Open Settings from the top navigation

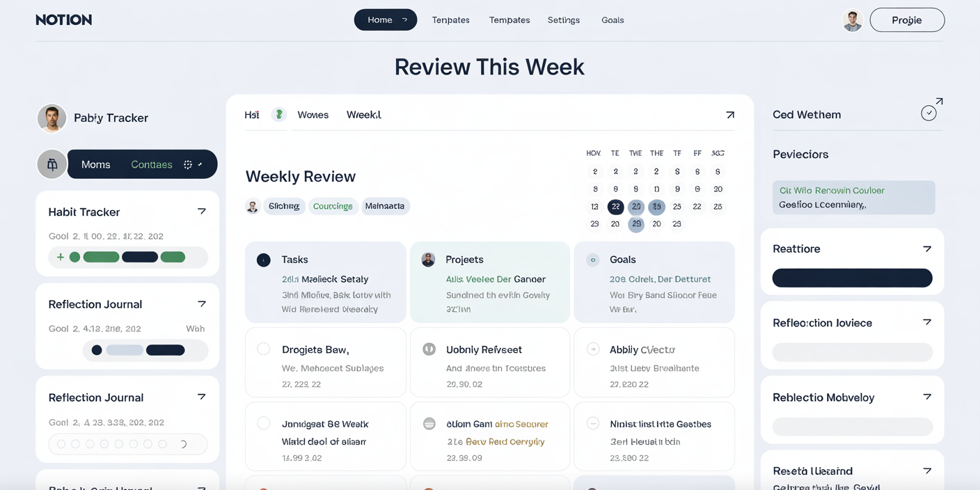[x=564, y=19]
